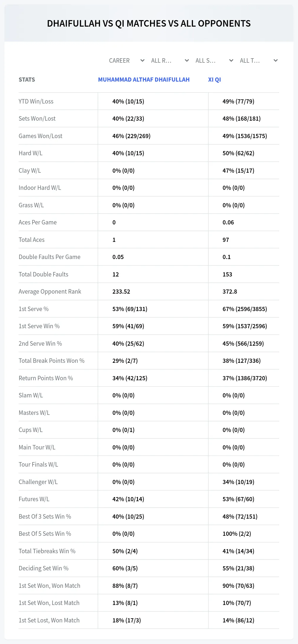Open the ALL S... surfaces dropdown

click(214, 61)
